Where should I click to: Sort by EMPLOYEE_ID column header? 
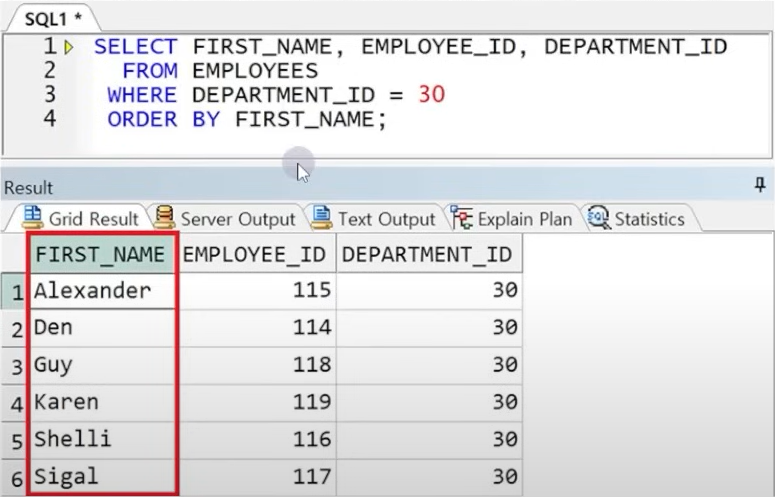pyautogui.click(x=255, y=254)
